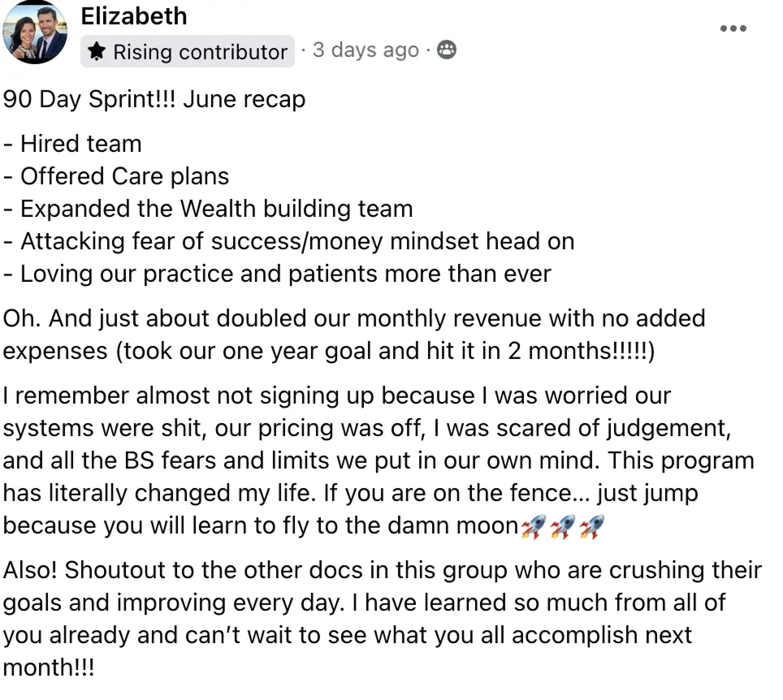Click the "Hired team" list line
This screenshot has width=783, height=700.
click(73, 144)
